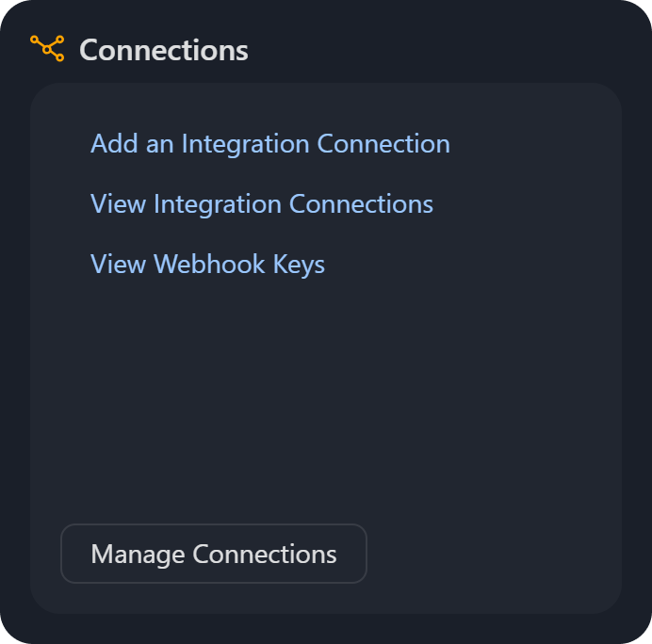The width and height of the screenshot is (652, 644).
Task: Click the word Manage on the outlined button
Action: tap(138, 554)
